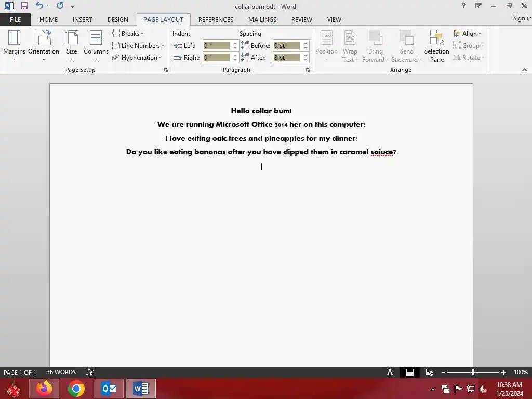Viewport: 532px width, 399px height.
Task: Click the 36 WORDS count
Action: [61, 372]
